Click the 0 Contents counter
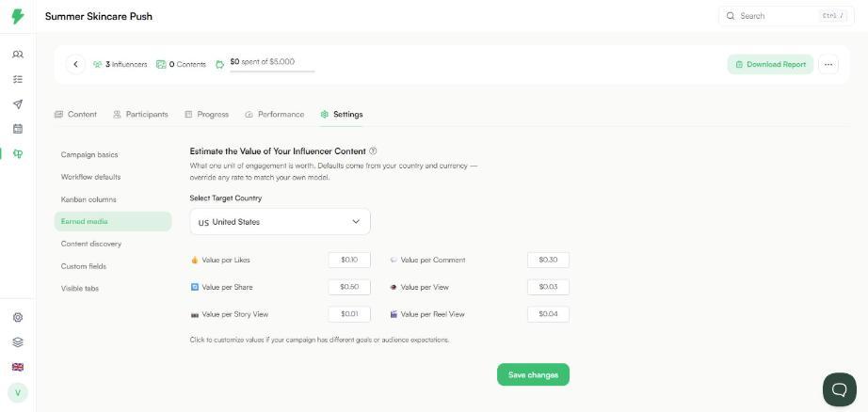This screenshot has width=868, height=412. [x=181, y=64]
